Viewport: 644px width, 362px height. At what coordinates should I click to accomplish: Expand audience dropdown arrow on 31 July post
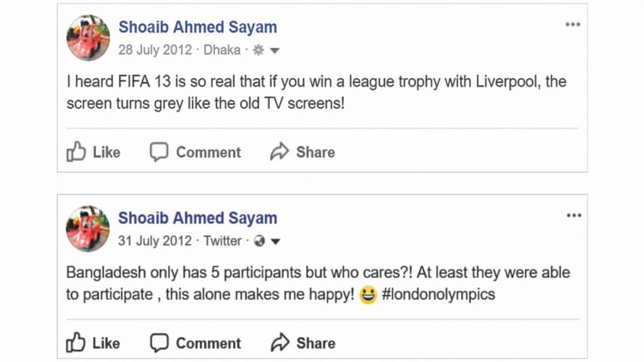point(276,242)
